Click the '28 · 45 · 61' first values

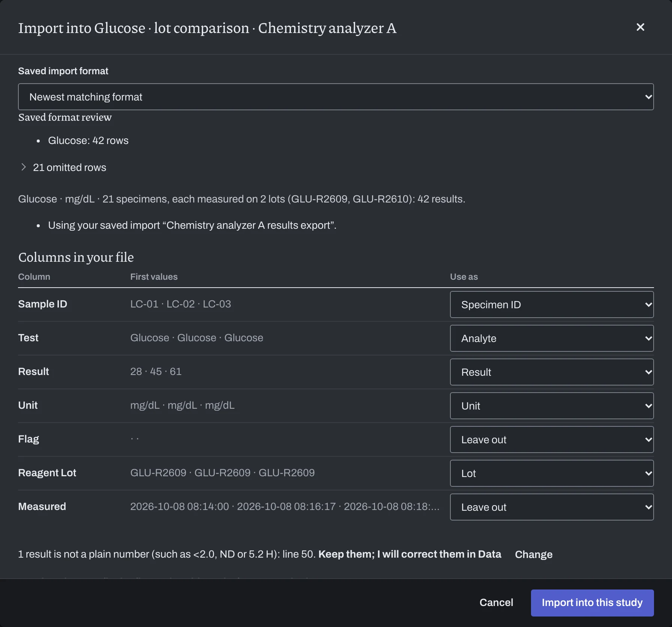click(x=156, y=372)
